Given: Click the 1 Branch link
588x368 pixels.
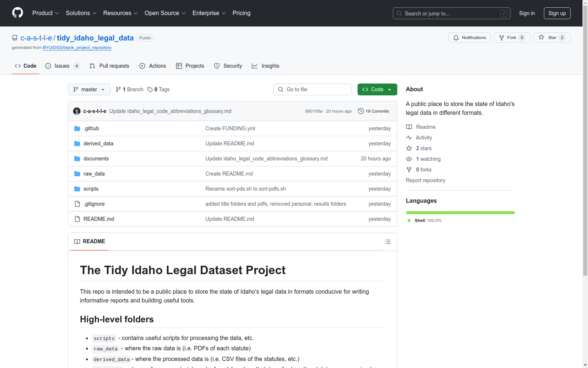Looking at the screenshot, I should (129, 89).
